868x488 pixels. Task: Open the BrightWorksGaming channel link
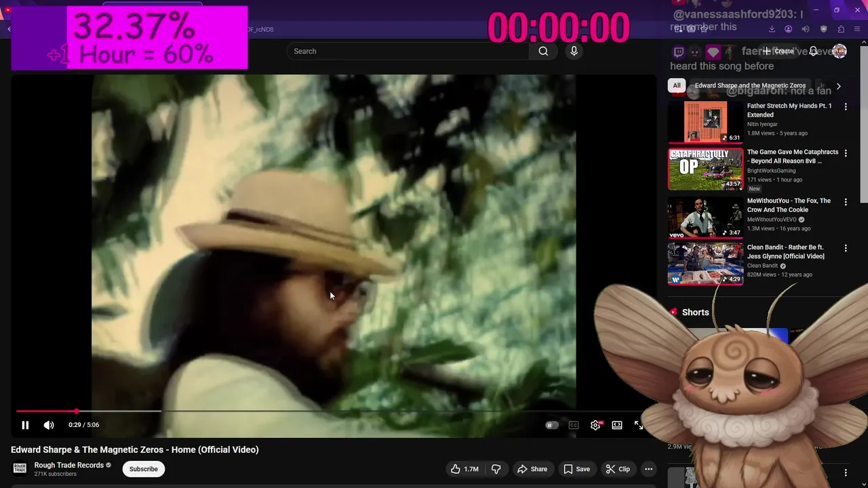(x=771, y=171)
